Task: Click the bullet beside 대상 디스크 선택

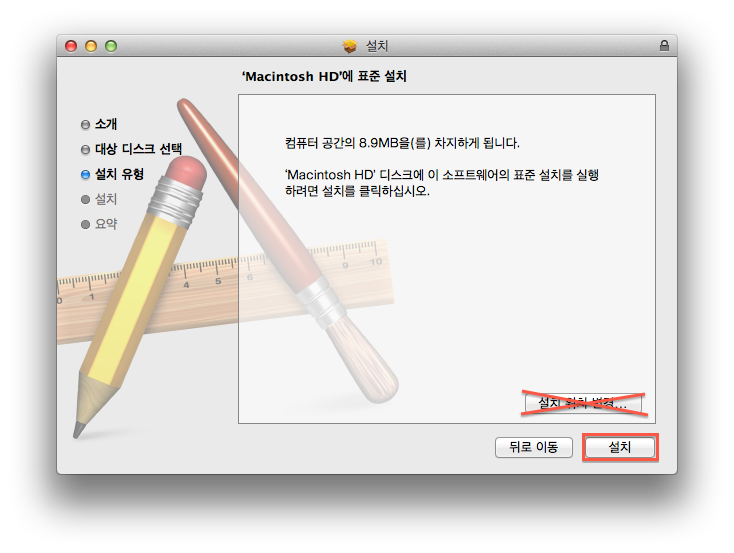Action: click(85, 149)
